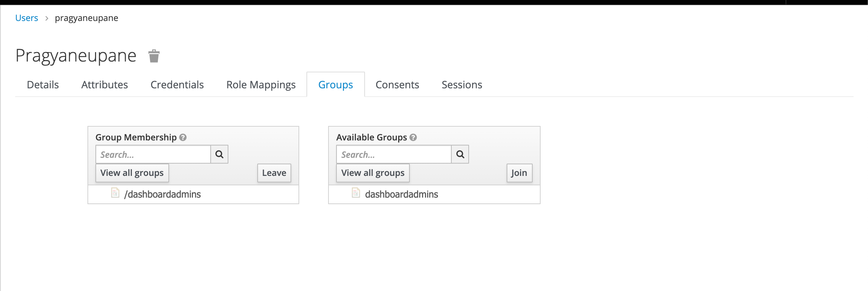868x291 pixels.
Task: Open the Role Mappings tab
Action: (x=261, y=84)
